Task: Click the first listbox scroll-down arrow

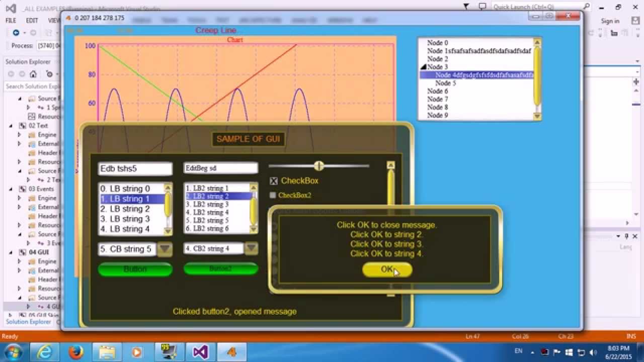Action: click(168, 231)
